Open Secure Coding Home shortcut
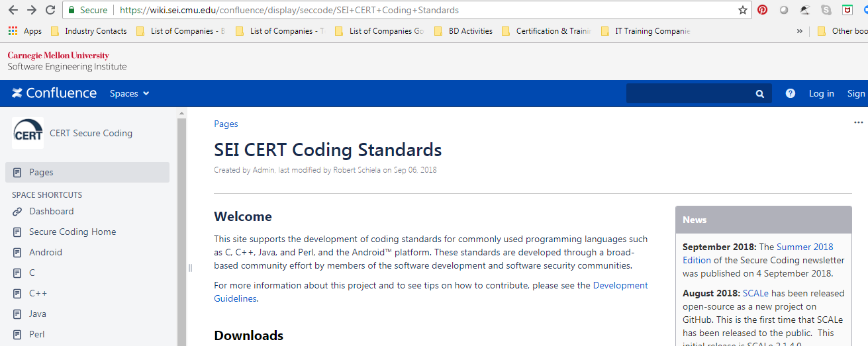Image resolution: width=868 pixels, height=346 pixels. click(73, 232)
